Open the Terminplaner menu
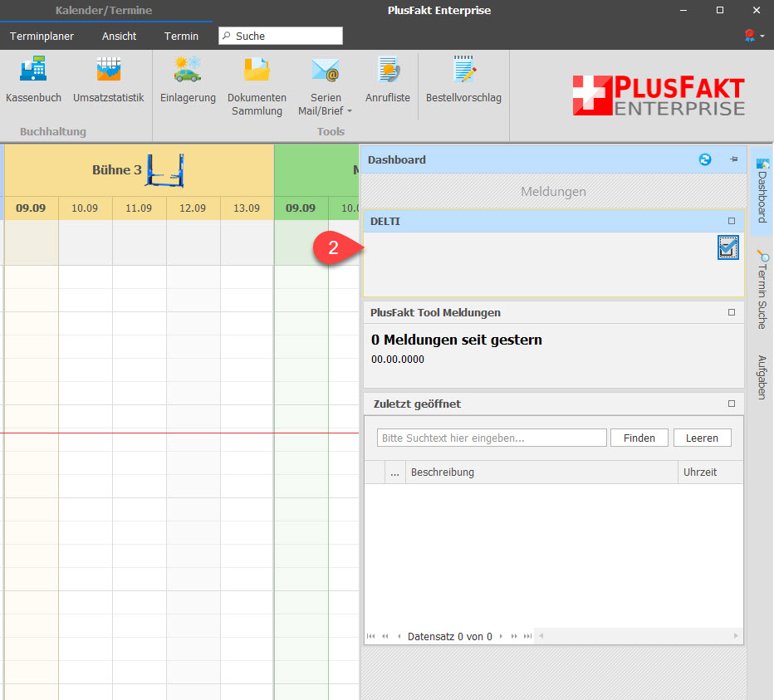The width and height of the screenshot is (774, 700). click(x=42, y=36)
